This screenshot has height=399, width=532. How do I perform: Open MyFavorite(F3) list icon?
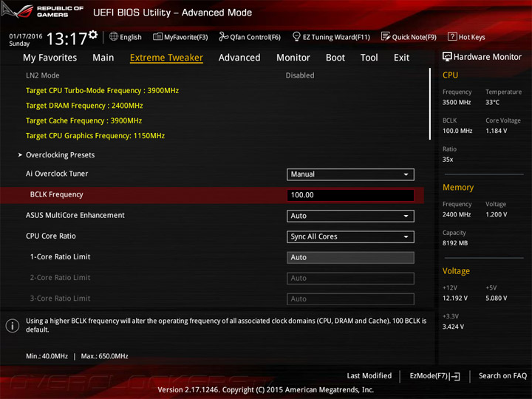point(157,36)
